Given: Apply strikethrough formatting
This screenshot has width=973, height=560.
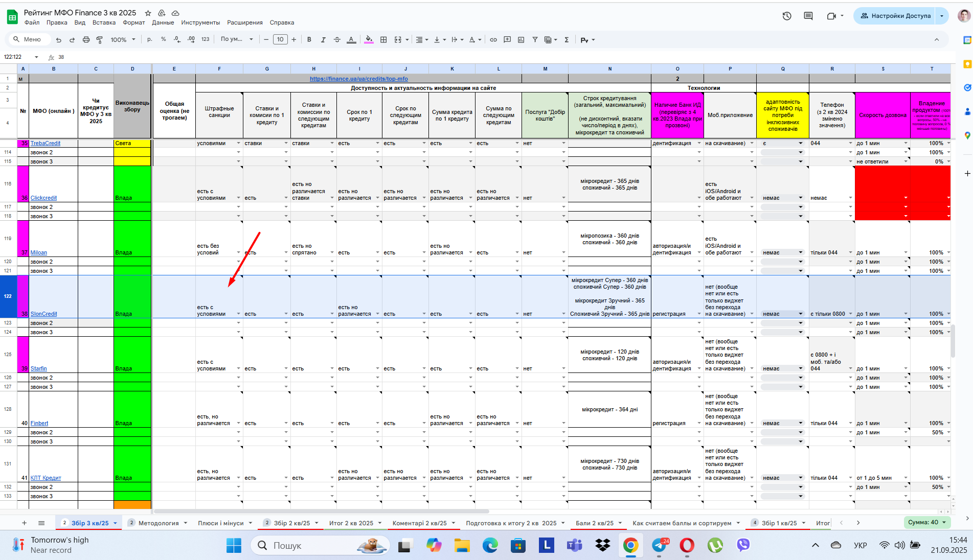Looking at the screenshot, I should [x=337, y=39].
